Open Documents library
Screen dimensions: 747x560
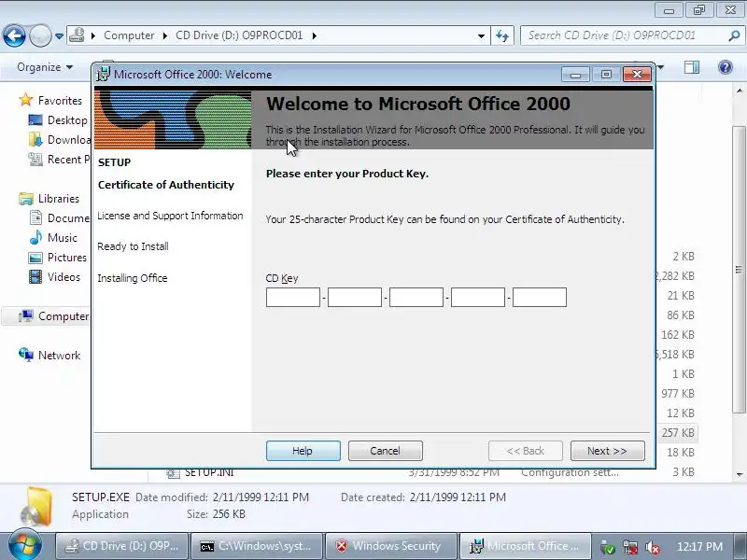pos(68,218)
